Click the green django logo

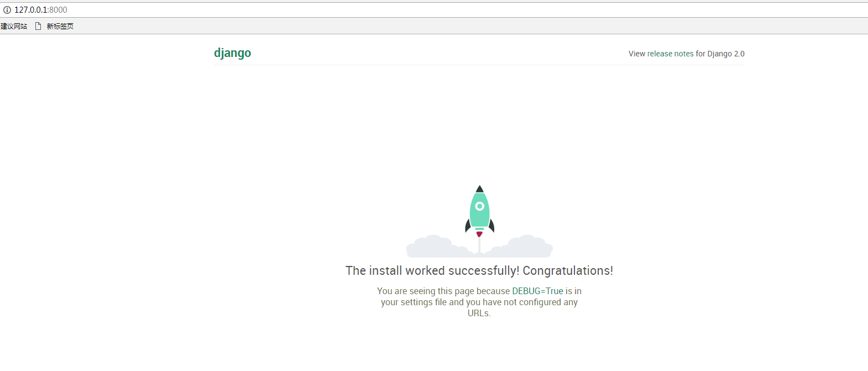pos(232,53)
